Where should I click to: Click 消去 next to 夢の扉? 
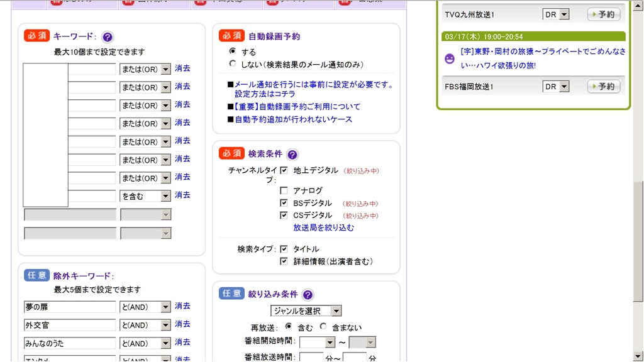pyautogui.click(x=182, y=306)
